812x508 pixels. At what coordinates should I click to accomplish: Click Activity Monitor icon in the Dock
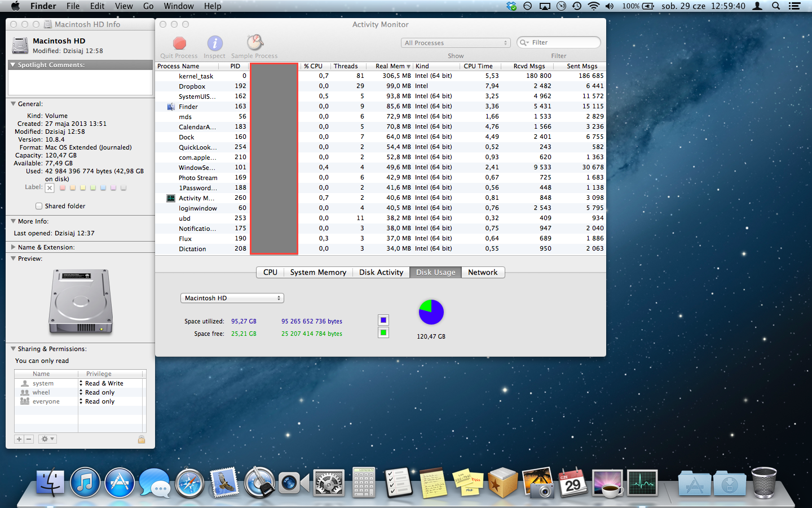click(642, 483)
